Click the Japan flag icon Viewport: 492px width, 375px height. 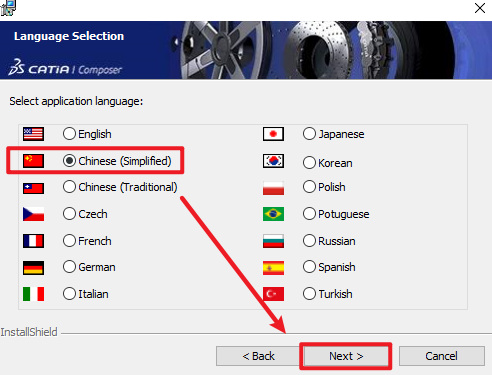273,134
